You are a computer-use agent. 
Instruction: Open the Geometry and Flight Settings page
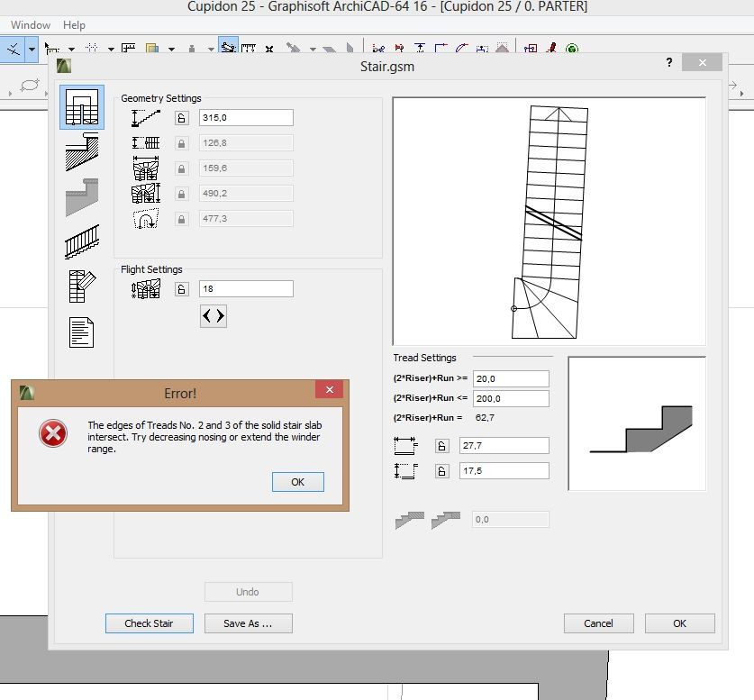pos(82,107)
